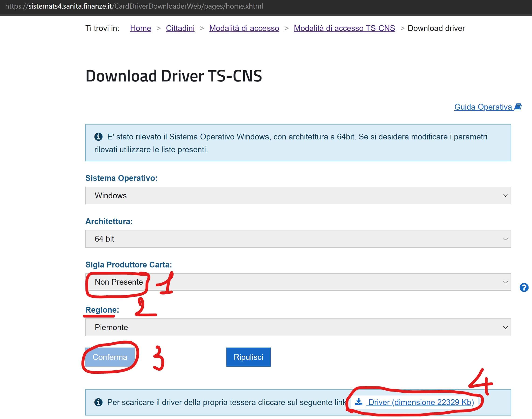Click the info icon in the top alert box
This screenshot has height=419, width=532.
tap(99, 137)
